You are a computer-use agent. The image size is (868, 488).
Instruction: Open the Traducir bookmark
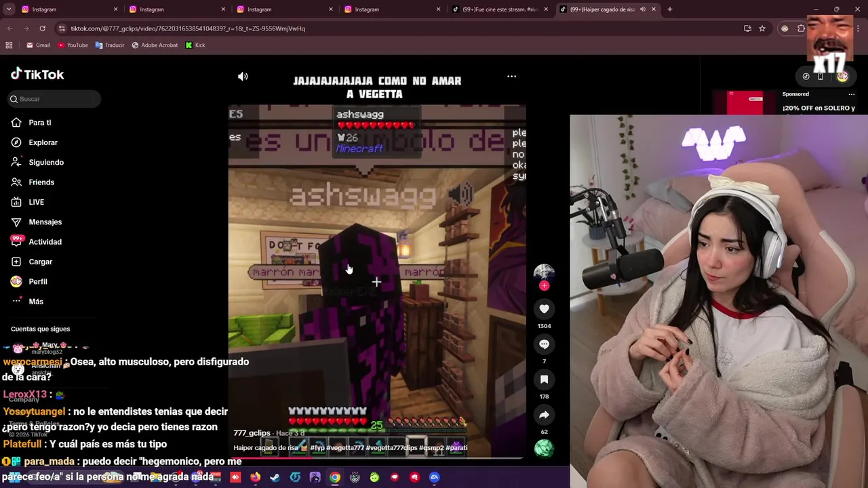110,45
